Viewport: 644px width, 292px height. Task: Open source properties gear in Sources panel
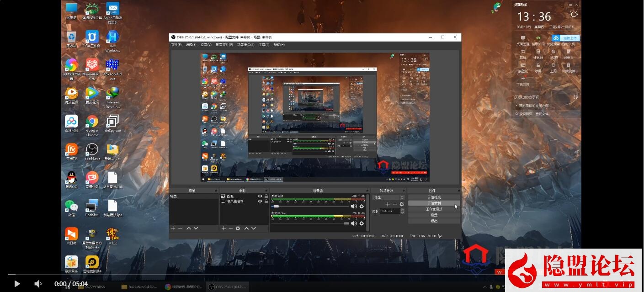238,228
